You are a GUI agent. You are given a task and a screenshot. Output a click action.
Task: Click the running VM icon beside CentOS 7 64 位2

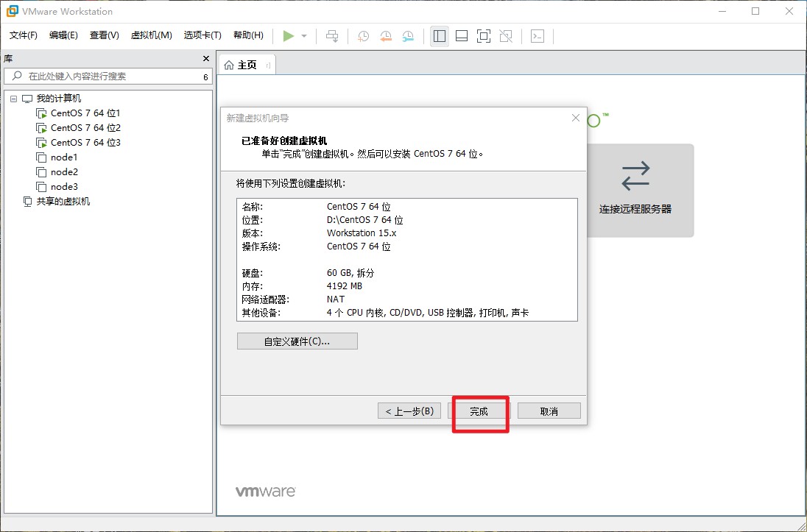(41, 127)
